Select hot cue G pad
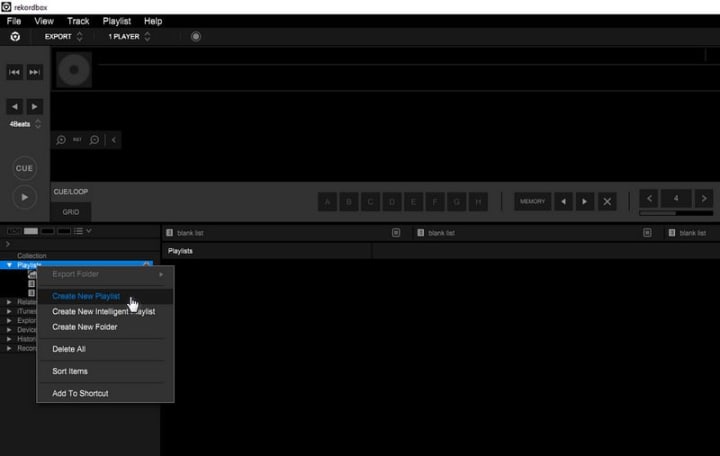 457,202
